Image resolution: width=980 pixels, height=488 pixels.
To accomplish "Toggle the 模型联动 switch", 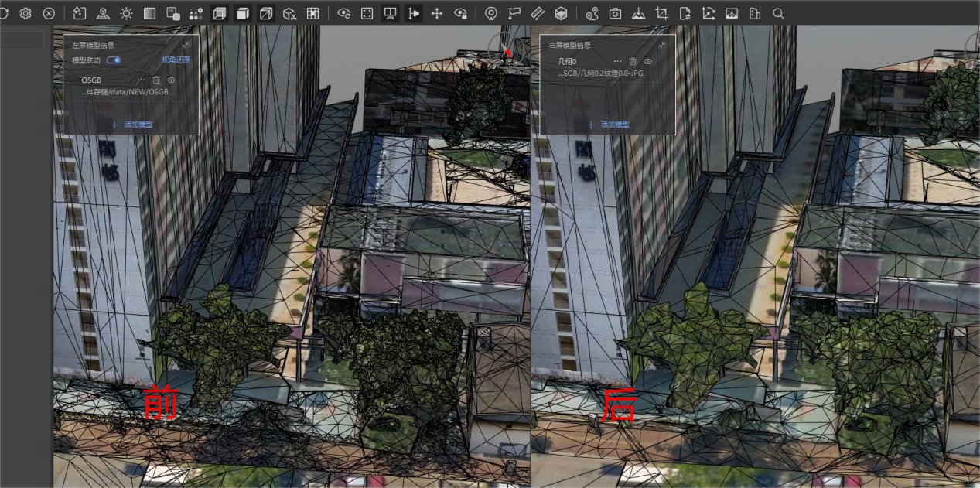I will click(x=114, y=60).
